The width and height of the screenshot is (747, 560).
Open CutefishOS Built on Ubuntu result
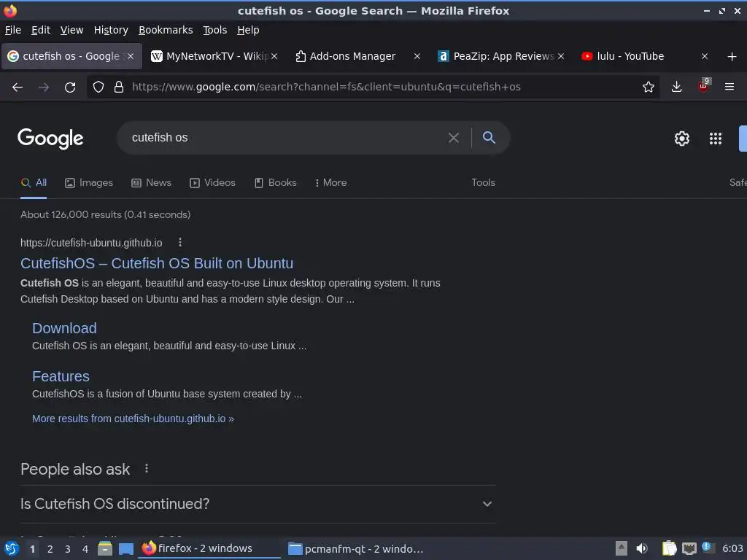coord(157,263)
